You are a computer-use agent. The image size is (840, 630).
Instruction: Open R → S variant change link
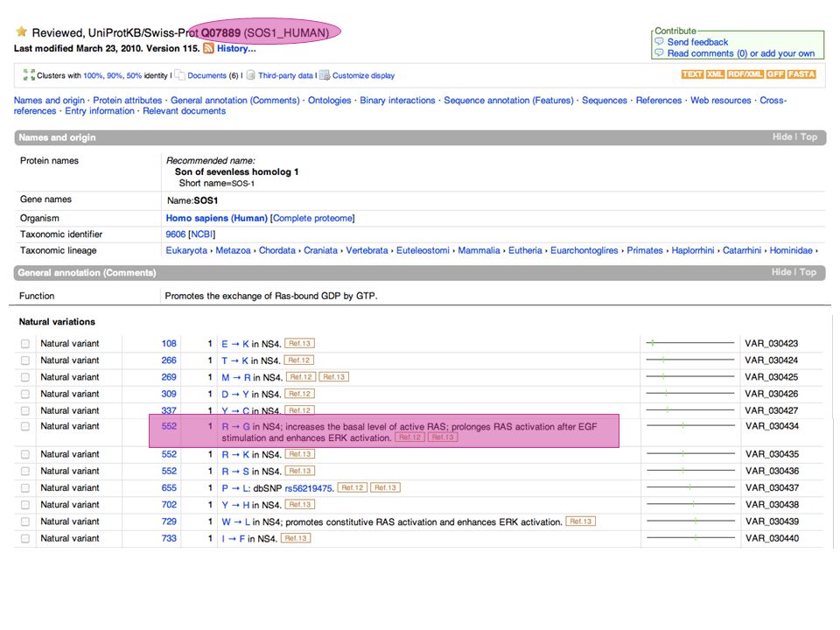[x=235, y=472]
